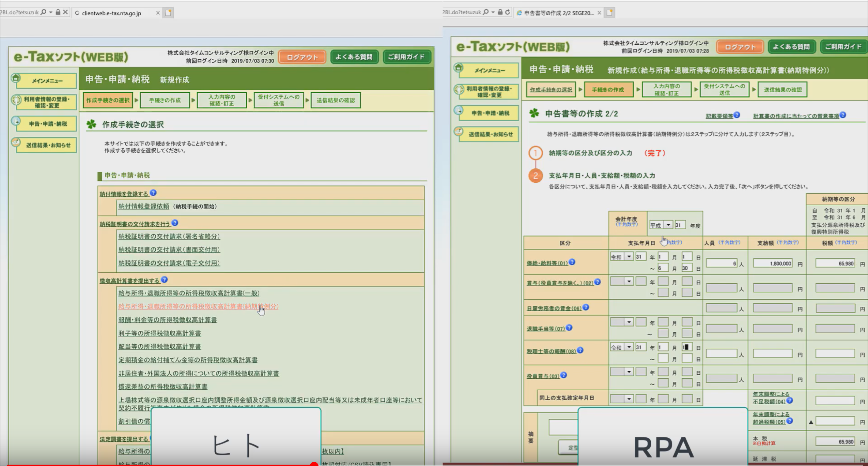Open era dropdown for 同上の支払確定年月日
The width and height of the screenshot is (868, 466).
pyautogui.click(x=622, y=399)
